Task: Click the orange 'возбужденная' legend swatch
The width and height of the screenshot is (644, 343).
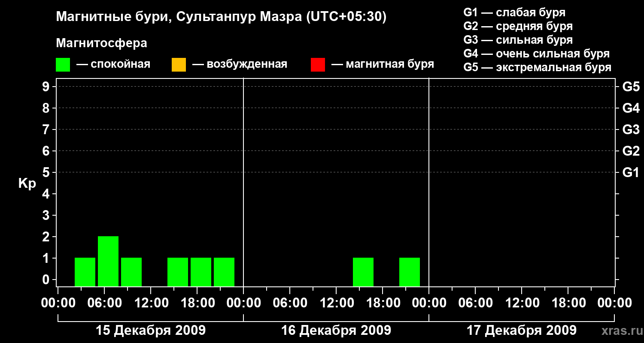Action: [x=179, y=65]
